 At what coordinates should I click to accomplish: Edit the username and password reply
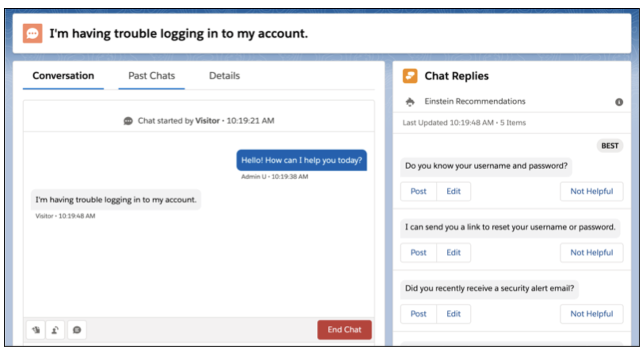click(453, 191)
